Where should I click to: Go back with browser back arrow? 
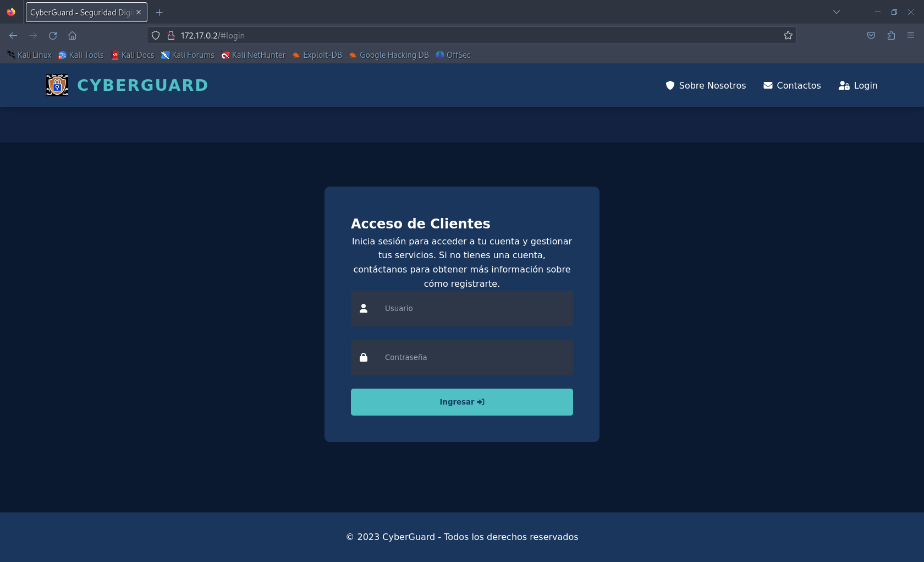pos(13,35)
